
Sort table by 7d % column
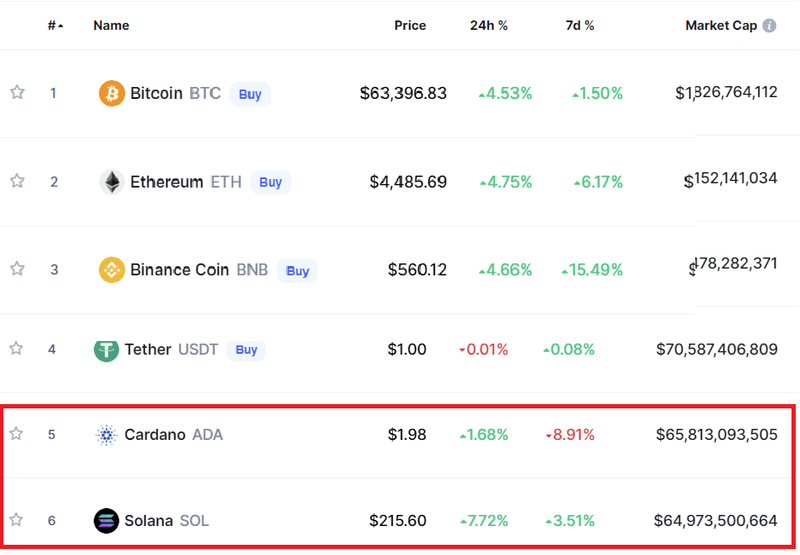click(x=580, y=26)
